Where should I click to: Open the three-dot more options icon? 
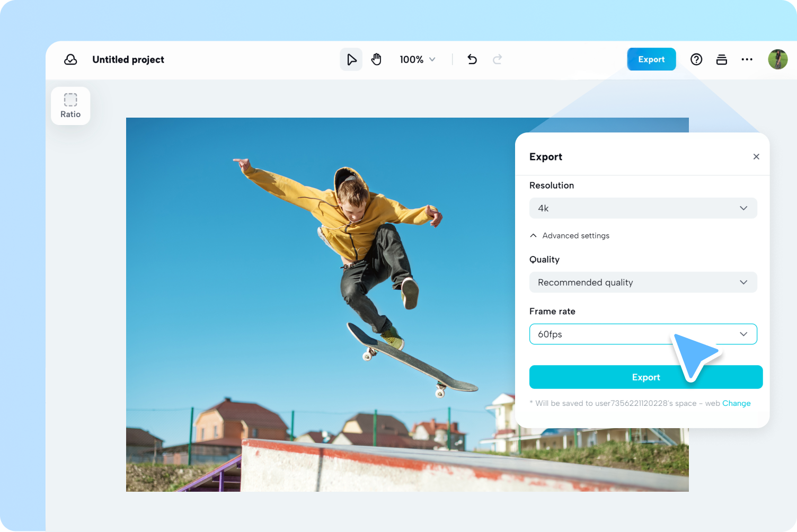[747, 59]
